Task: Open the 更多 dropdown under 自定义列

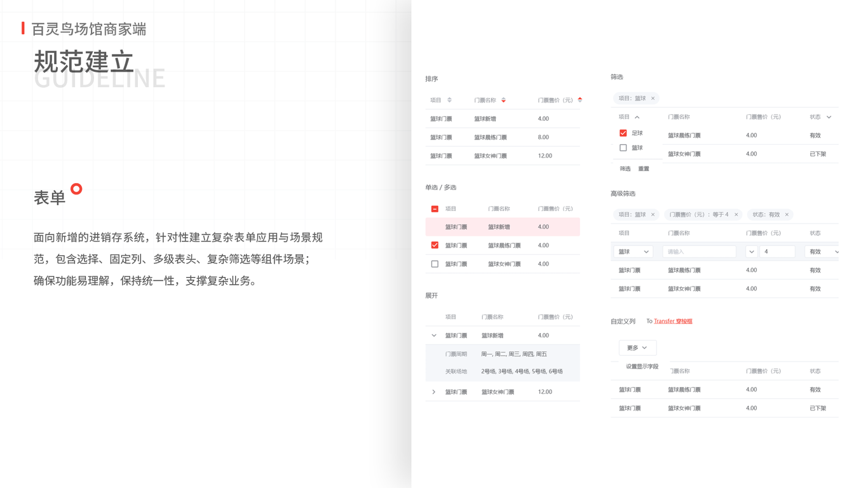Action: (x=637, y=348)
